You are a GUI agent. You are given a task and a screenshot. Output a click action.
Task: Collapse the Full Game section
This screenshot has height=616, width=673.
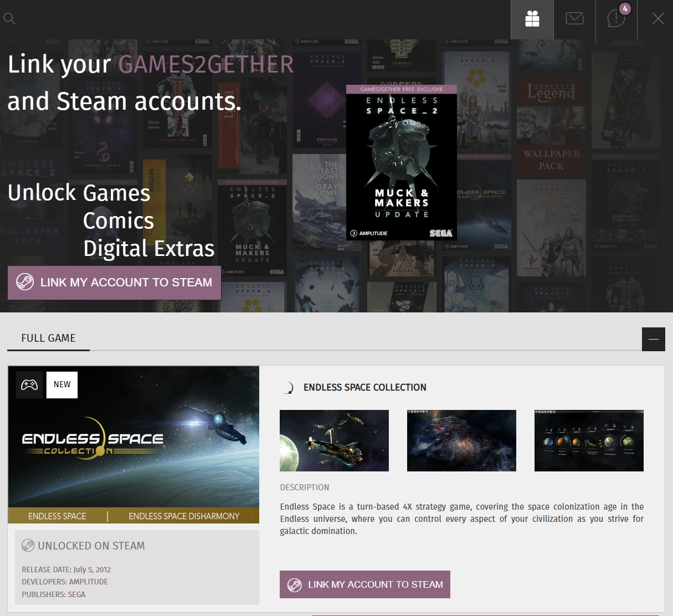(654, 339)
